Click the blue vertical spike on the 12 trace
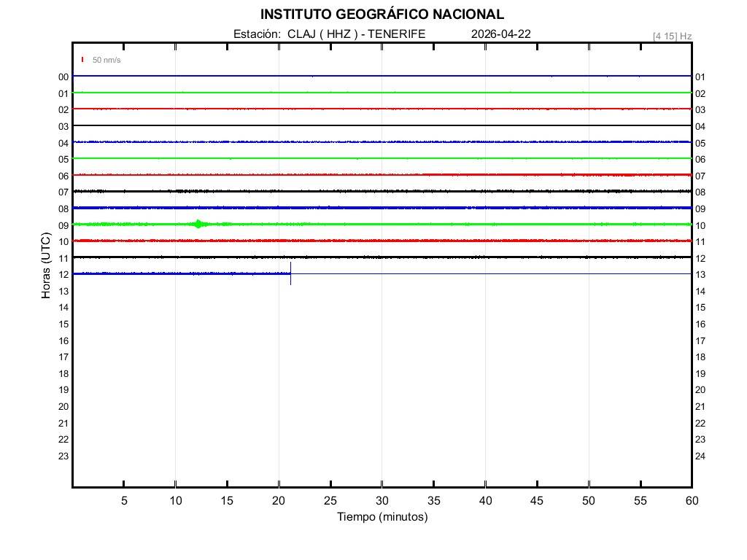 click(x=290, y=273)
